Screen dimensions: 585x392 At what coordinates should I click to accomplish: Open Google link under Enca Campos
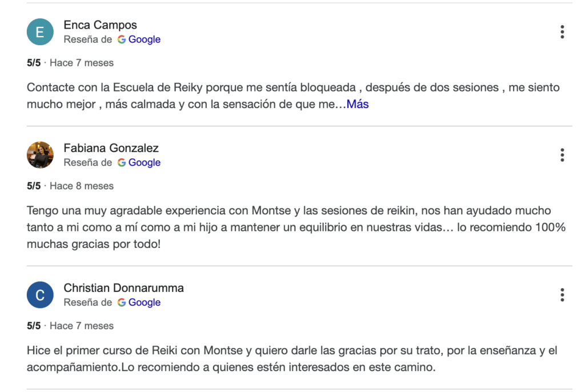point(139,39)
